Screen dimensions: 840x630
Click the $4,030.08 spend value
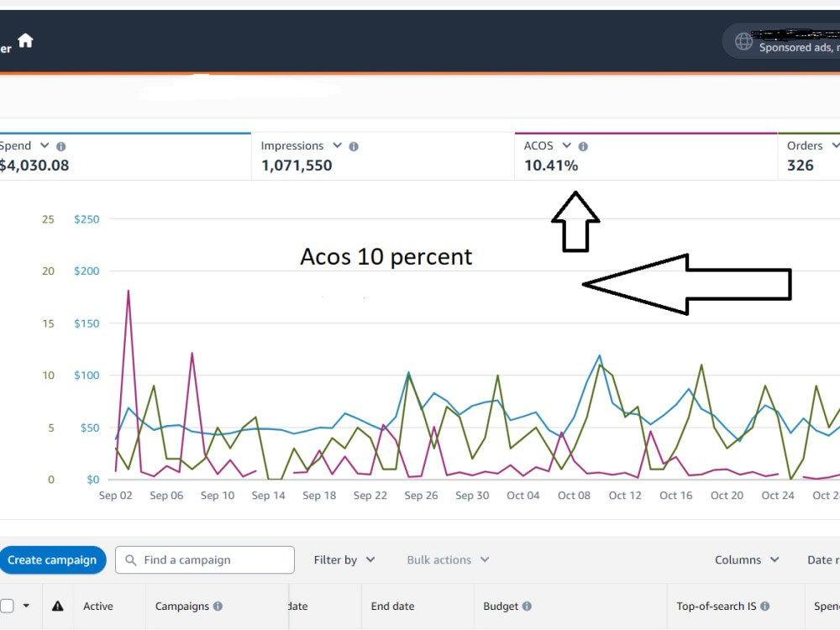pos(34,165)
